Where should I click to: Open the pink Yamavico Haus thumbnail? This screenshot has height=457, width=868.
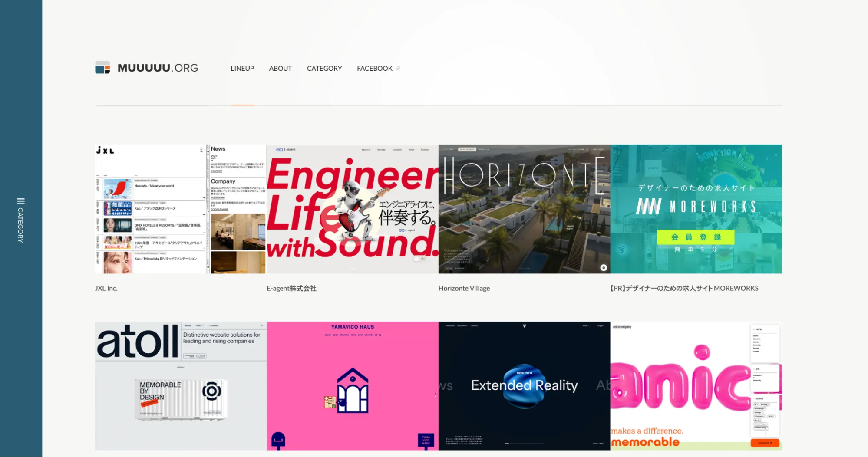click(x=353, y=386)
